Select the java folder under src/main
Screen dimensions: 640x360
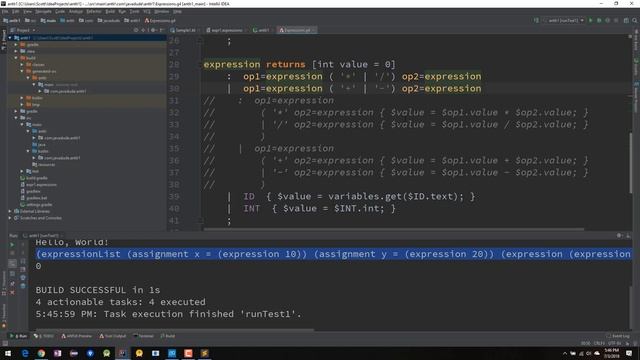39,144
